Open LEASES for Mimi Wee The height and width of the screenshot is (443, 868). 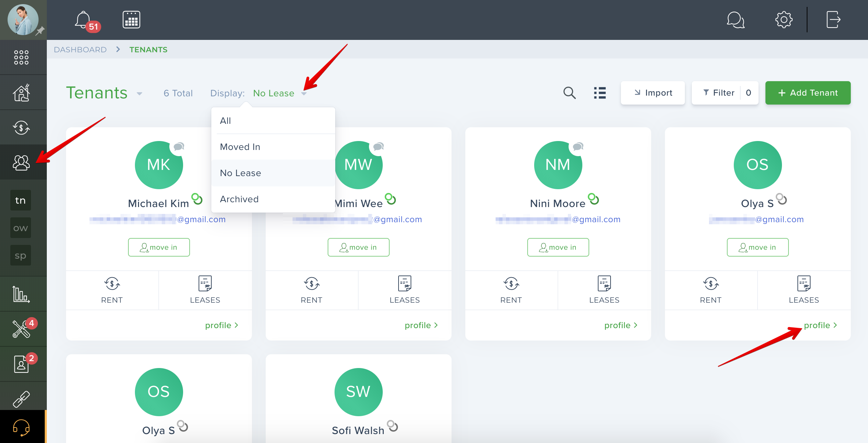pos(405,290)
